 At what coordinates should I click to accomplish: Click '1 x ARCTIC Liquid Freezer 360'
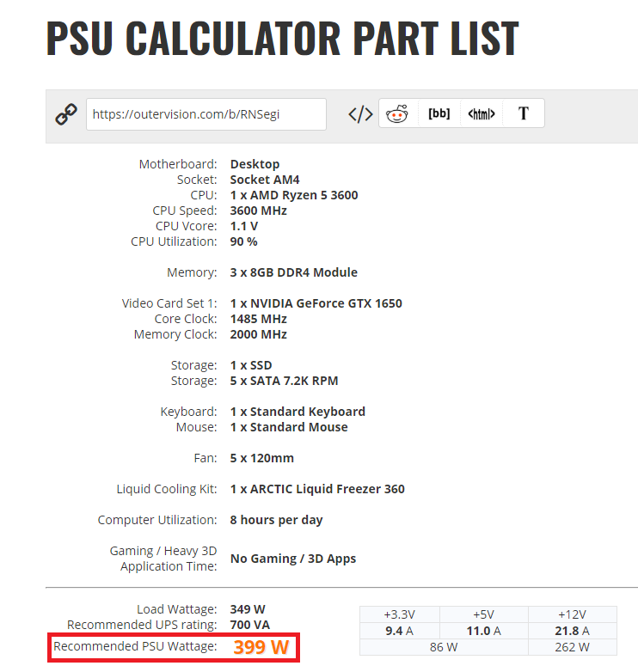317,489
